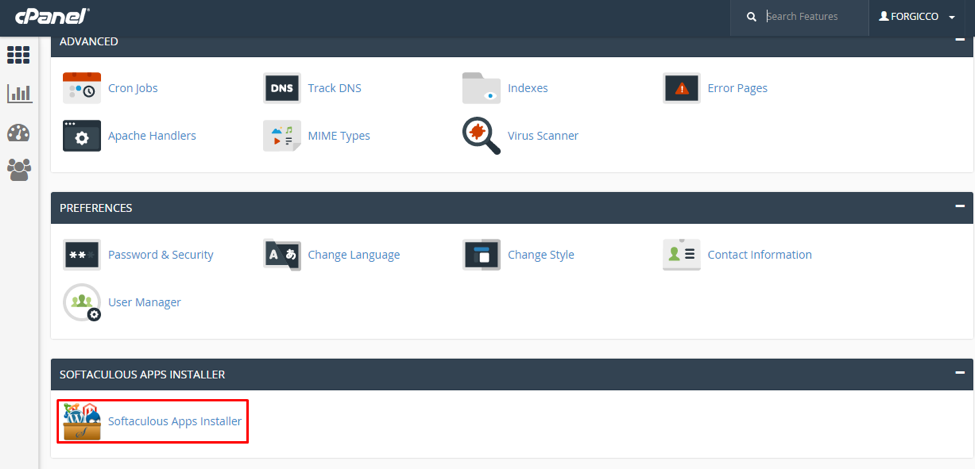Open the Dashboard gauge sidebar icon

(19, 132)
